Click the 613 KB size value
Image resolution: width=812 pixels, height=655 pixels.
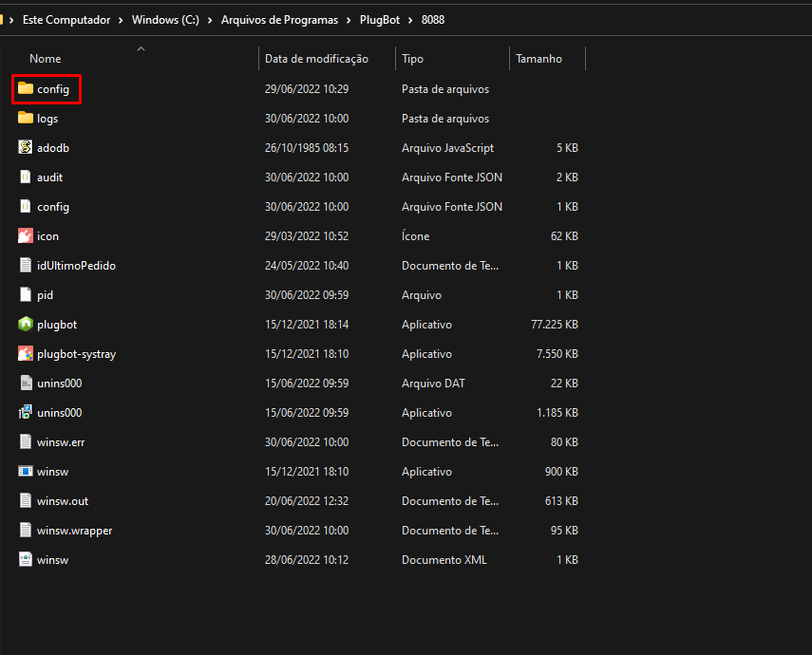coord(561,500)
